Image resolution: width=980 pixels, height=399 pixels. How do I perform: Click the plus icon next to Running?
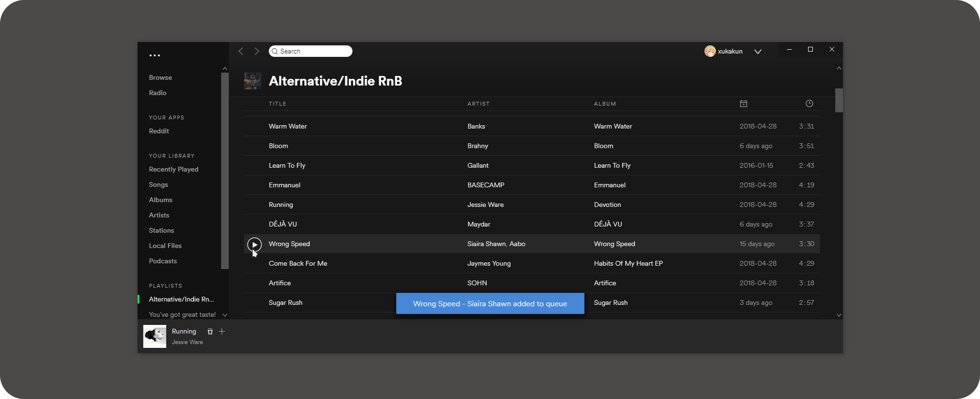[x=222, y=332]
